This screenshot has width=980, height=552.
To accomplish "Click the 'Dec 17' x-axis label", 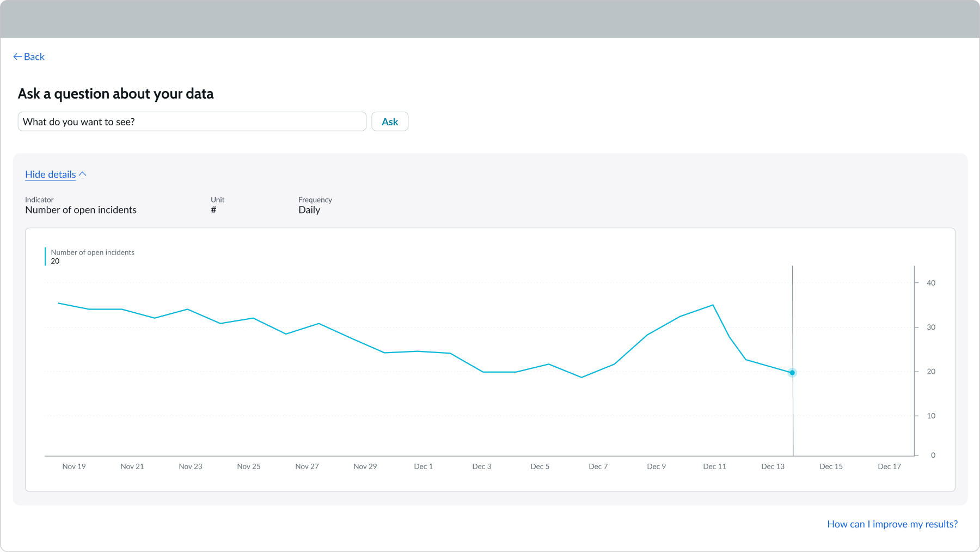I will tap(890, 466).
